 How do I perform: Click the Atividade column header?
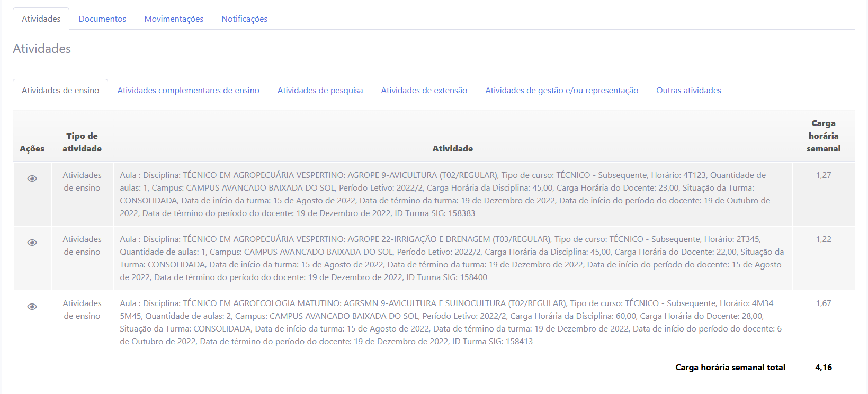[452, 149]
